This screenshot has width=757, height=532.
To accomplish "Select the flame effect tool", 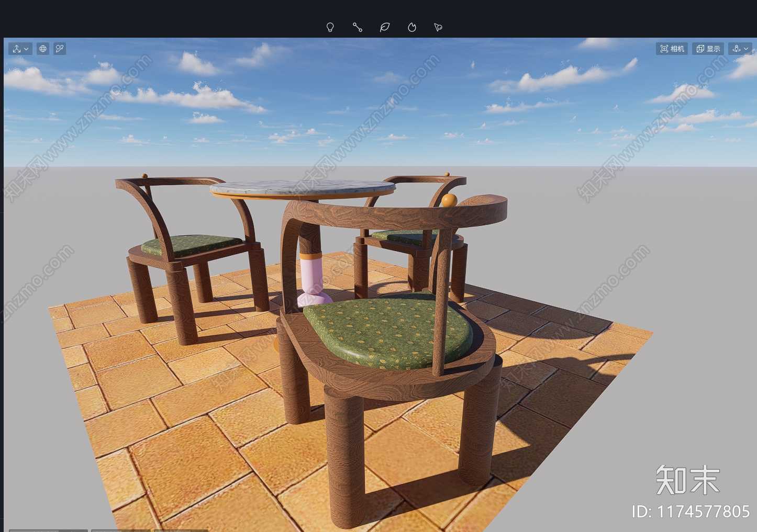I will 412,27.
